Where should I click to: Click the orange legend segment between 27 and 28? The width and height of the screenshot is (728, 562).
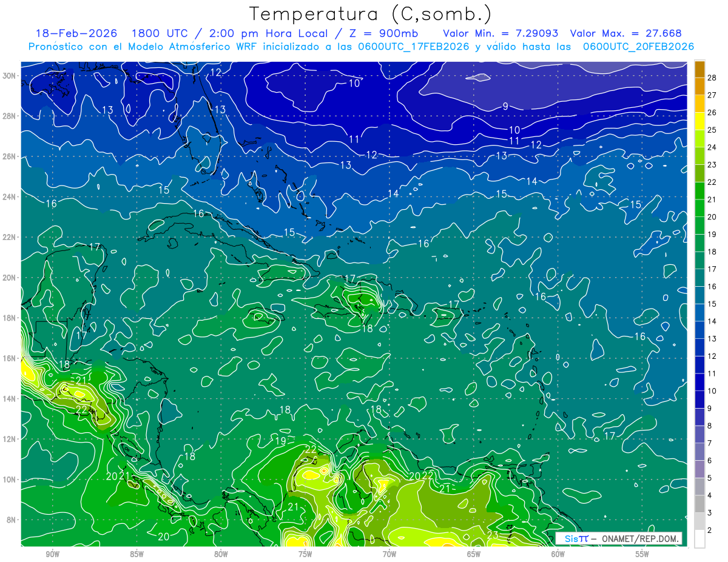point(699,86)
